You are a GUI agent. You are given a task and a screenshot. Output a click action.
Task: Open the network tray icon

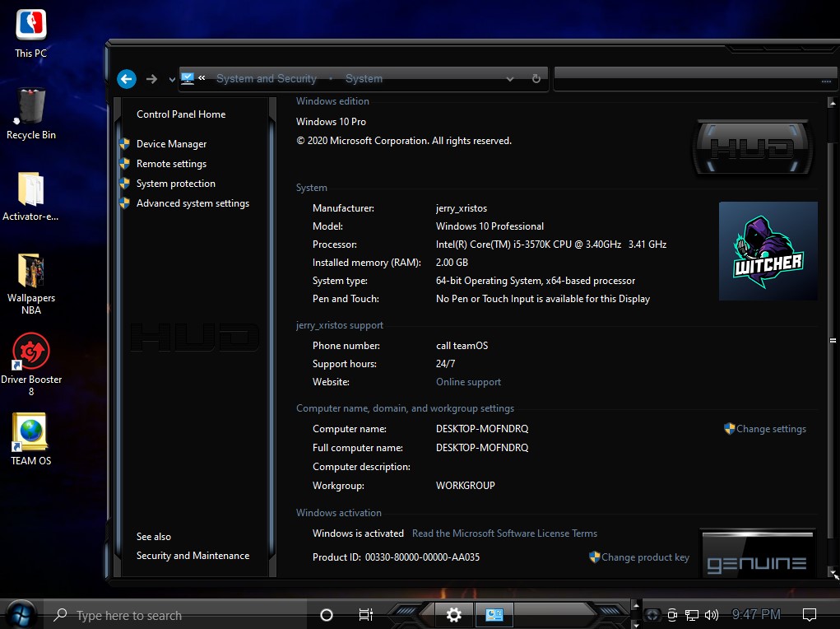pos(692,615)
